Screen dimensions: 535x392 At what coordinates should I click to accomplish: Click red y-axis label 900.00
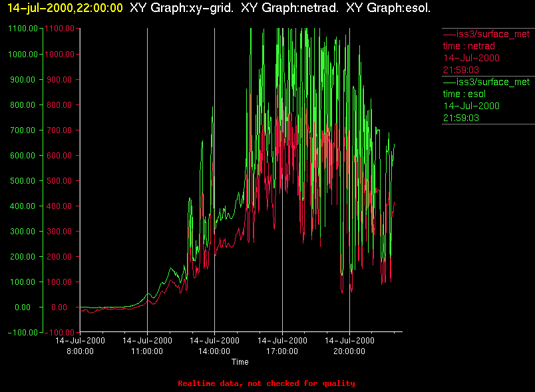pos(59,79)
